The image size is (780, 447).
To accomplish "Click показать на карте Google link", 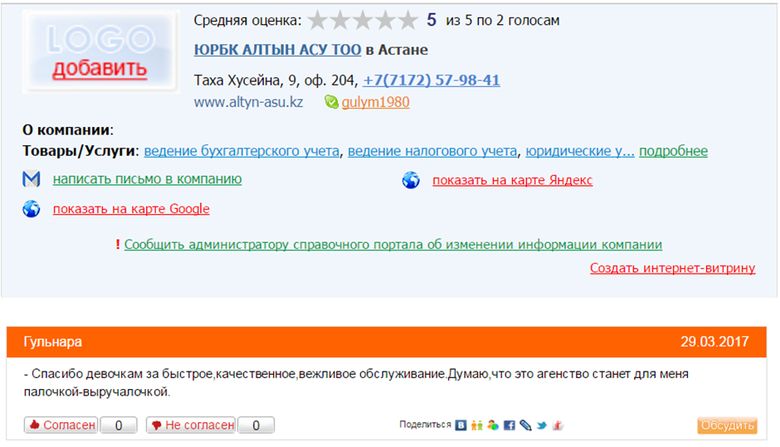I will [x=131, y=209].
